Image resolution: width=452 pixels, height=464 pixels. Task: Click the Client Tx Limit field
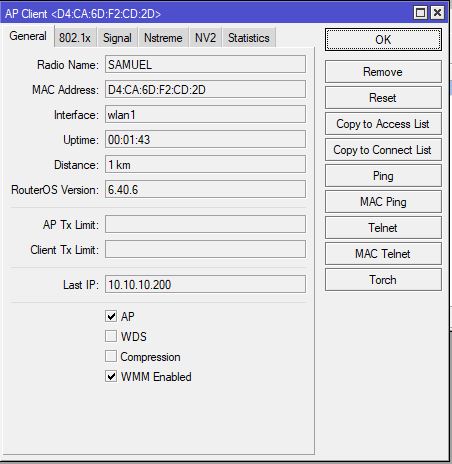[205, 249]
